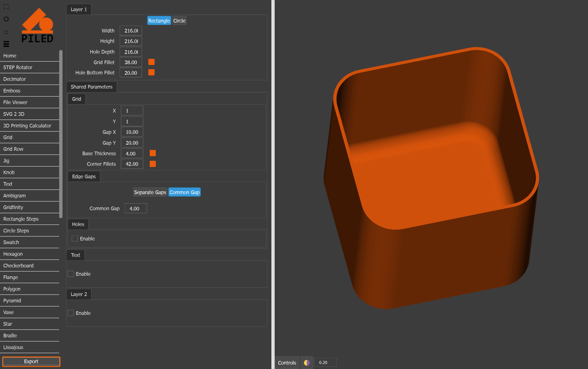Viewport: 588px width, 369px height.
Task: Open the Swatch tool
Action: (x=29, y=242)
